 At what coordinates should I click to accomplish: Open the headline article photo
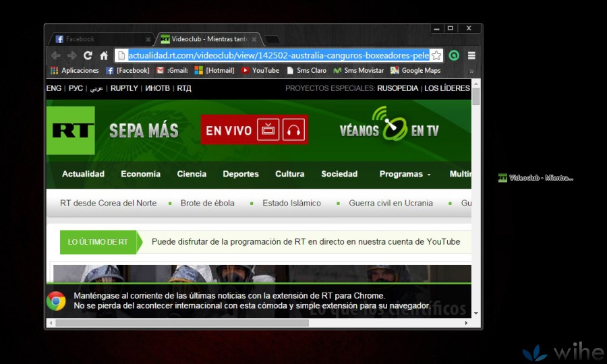pyautogui.click(x=262, y=274)
